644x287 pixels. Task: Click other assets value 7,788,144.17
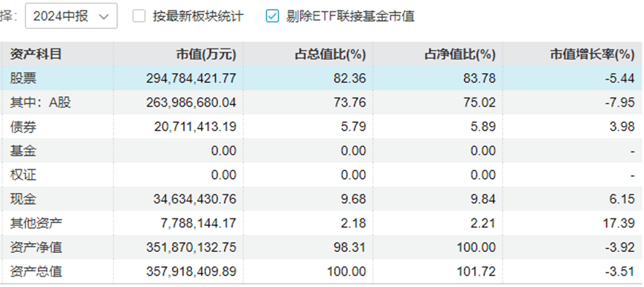pos(199,224)
